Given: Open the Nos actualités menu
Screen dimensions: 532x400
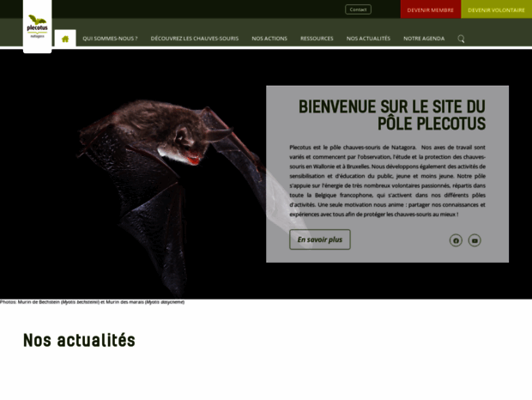Looking at the screenshot, I should [x=368, y=39].
